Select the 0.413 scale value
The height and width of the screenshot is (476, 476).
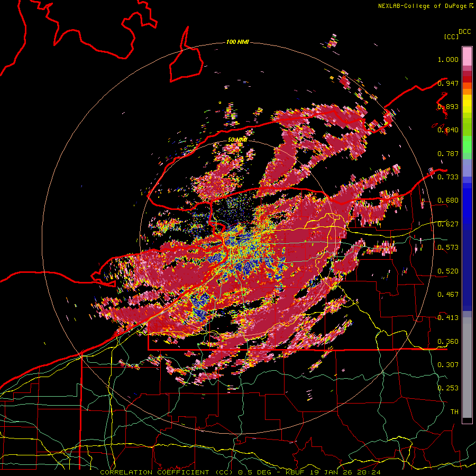coord(448,318)
